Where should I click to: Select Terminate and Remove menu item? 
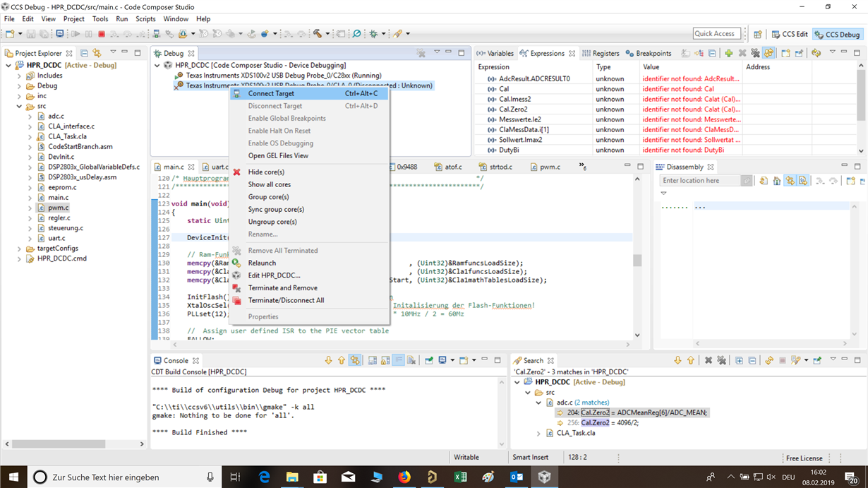(311, 287)
